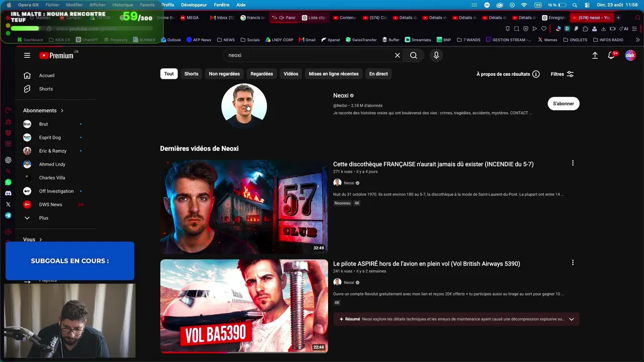This screenshot has height=362, width=644.
Task: Open more options for the British Airways video
Action: coord(573,263)
